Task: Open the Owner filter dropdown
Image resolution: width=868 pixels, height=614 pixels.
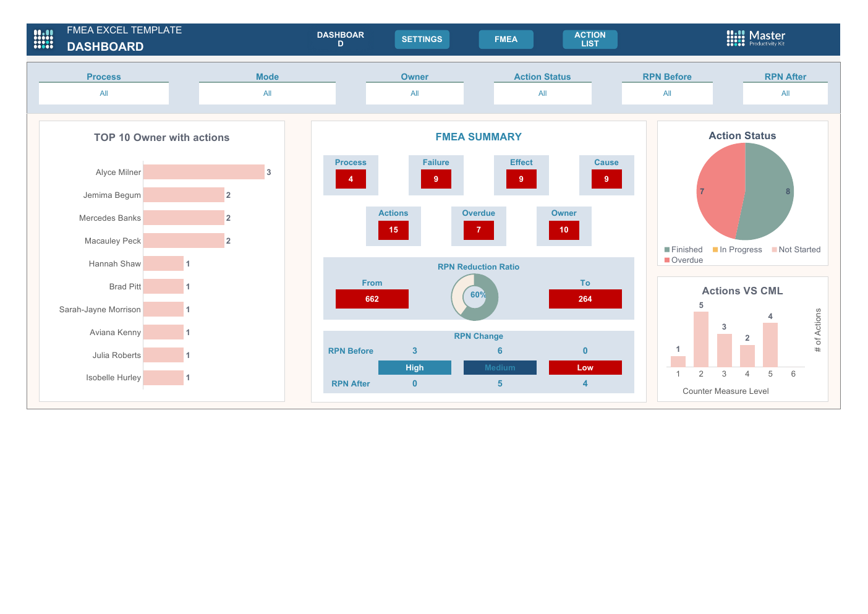Action: [414, 93]
